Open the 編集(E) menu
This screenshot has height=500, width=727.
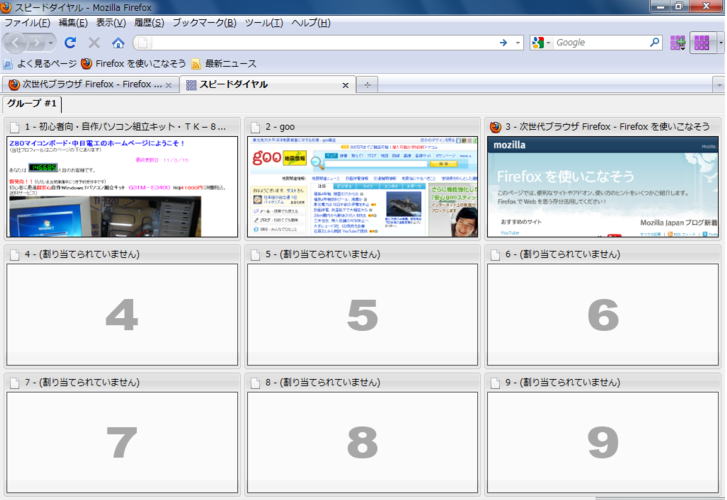(73, 23)
